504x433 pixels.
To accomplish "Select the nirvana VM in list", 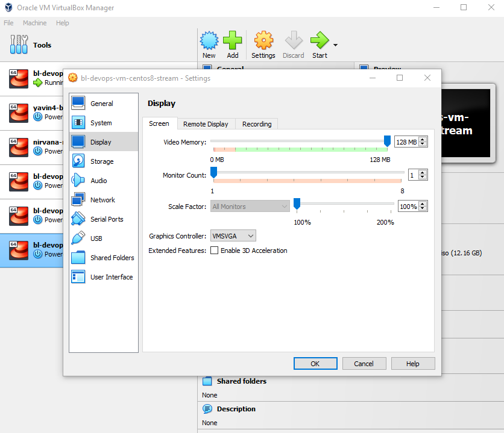I will coord(31,148).
